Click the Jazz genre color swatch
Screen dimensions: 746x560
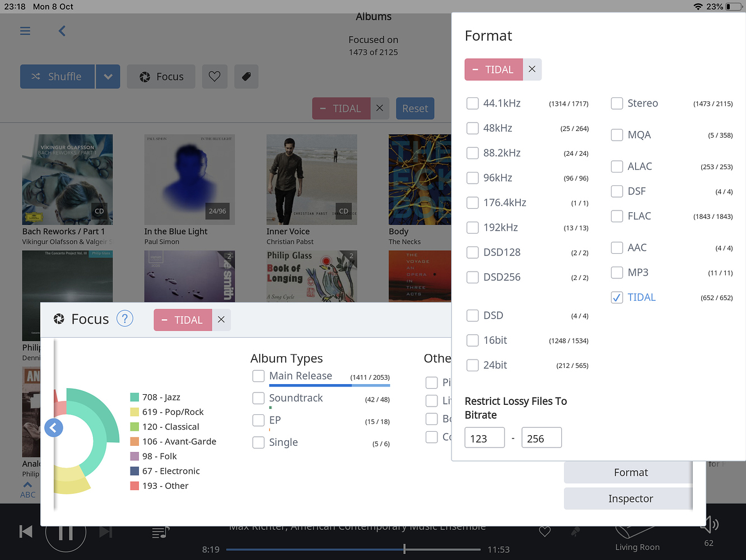pos(134,397)
